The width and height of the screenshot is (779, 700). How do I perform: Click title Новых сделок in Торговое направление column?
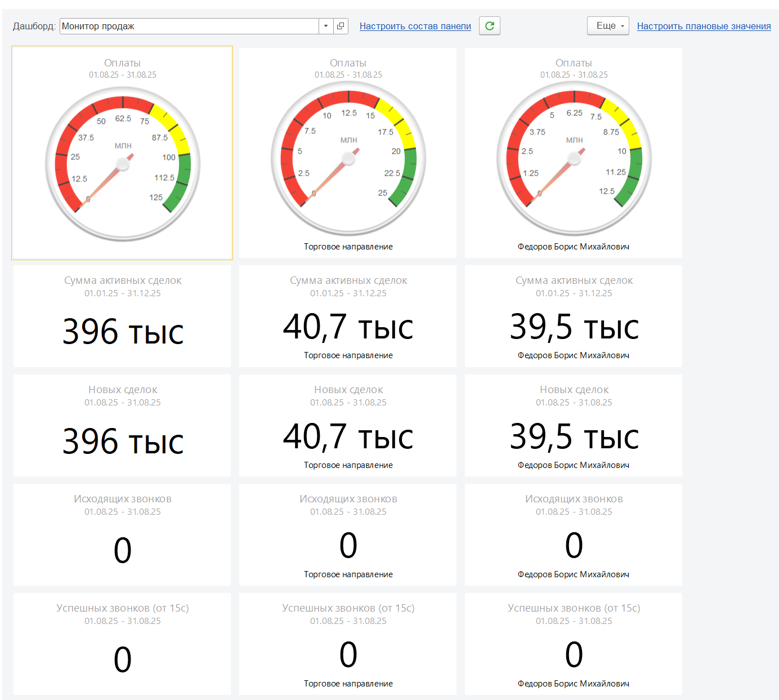[x=348, y=390]
